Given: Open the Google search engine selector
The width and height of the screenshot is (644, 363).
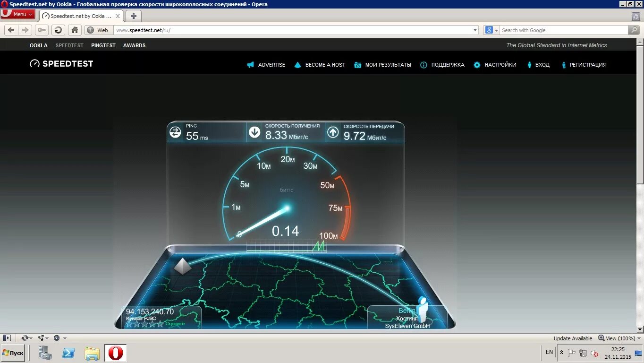Looking at the screenshot, I should 491,30.
